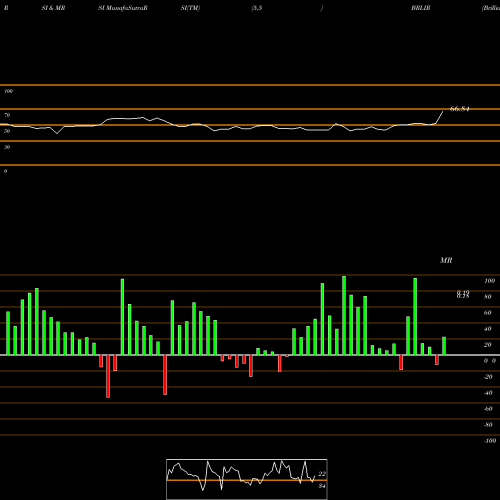The height and width of the screenshot is (500, 500).
Task: Click the MR axis label '60'
Action: click(488, 313)
